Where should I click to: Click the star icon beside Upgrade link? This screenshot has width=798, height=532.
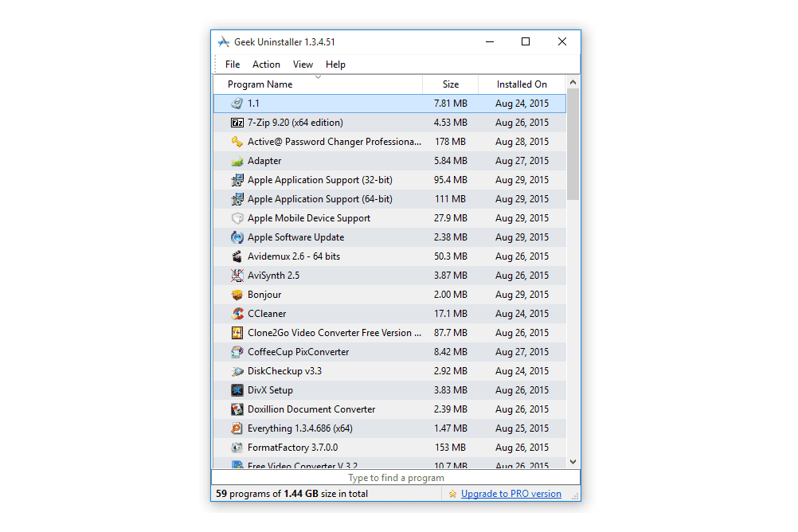click(x=452, y=494)
